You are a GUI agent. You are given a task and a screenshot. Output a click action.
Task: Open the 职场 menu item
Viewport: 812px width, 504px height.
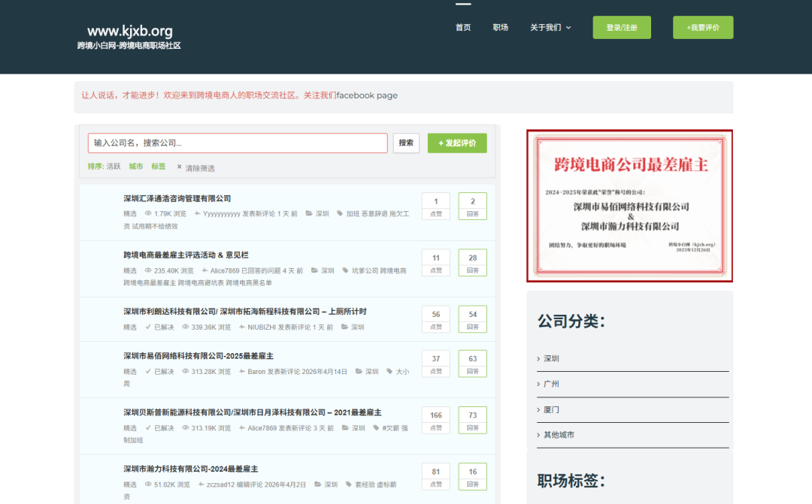tap(501, 27)
